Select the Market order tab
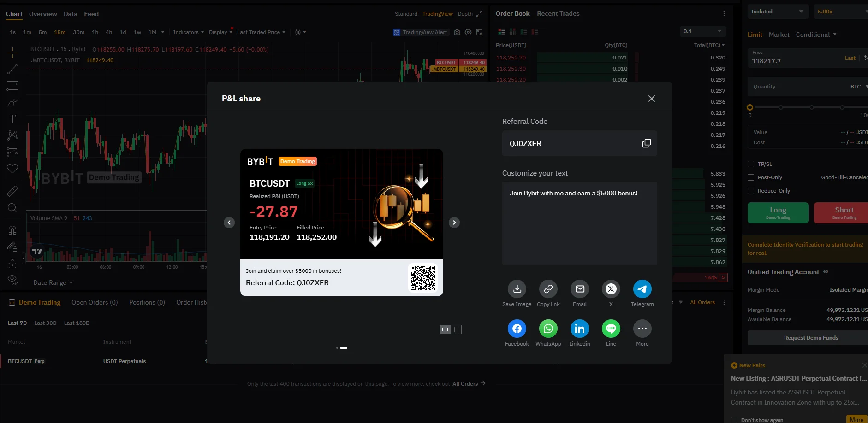This screenshot has height=423, width=868. tap(779, 35)
